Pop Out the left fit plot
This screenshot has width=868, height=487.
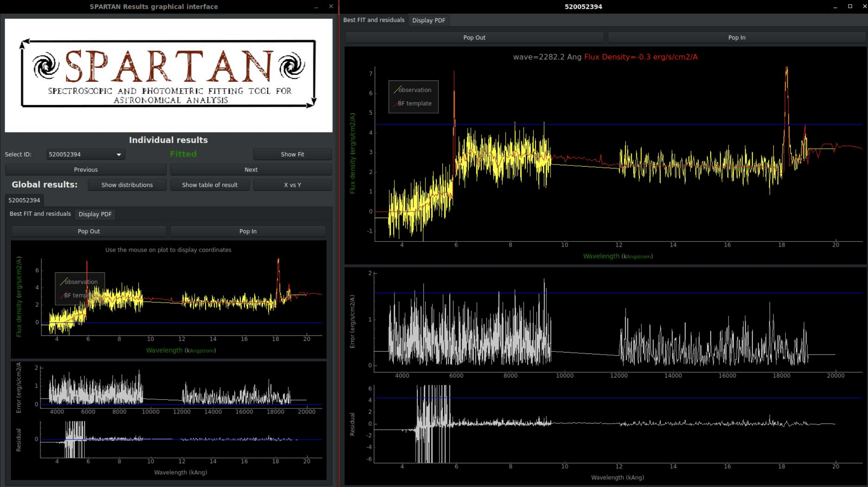(89, 231)
